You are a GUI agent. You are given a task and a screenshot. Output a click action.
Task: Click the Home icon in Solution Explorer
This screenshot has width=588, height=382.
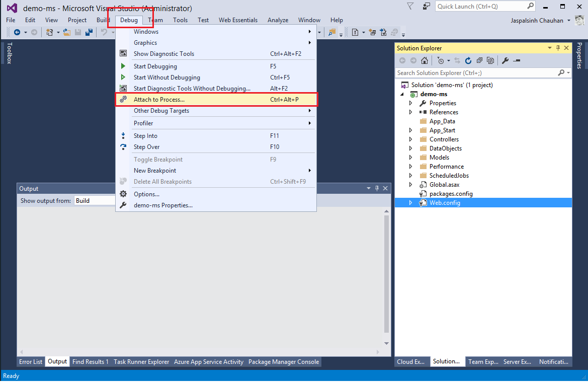(425, 60)
